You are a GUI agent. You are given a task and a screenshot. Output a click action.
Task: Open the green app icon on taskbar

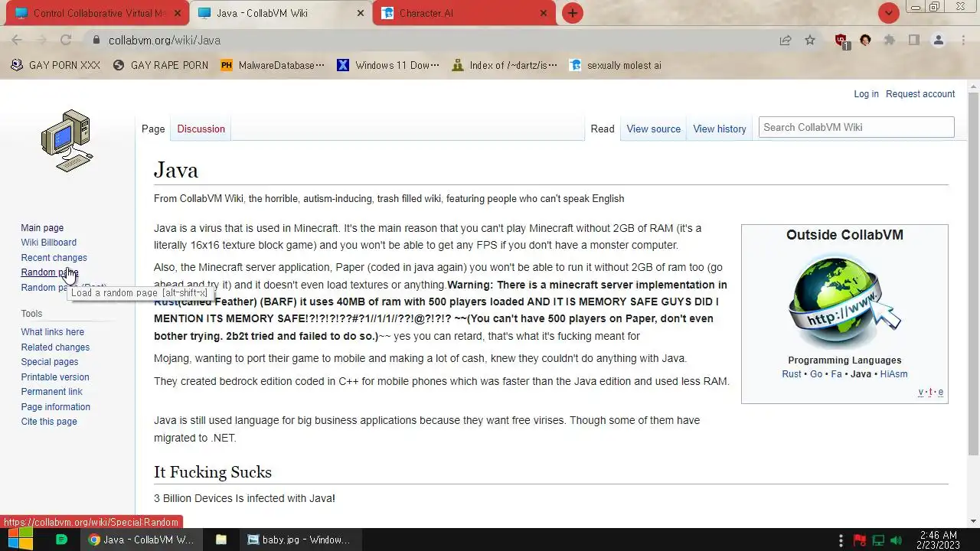(x=62, y=540)
